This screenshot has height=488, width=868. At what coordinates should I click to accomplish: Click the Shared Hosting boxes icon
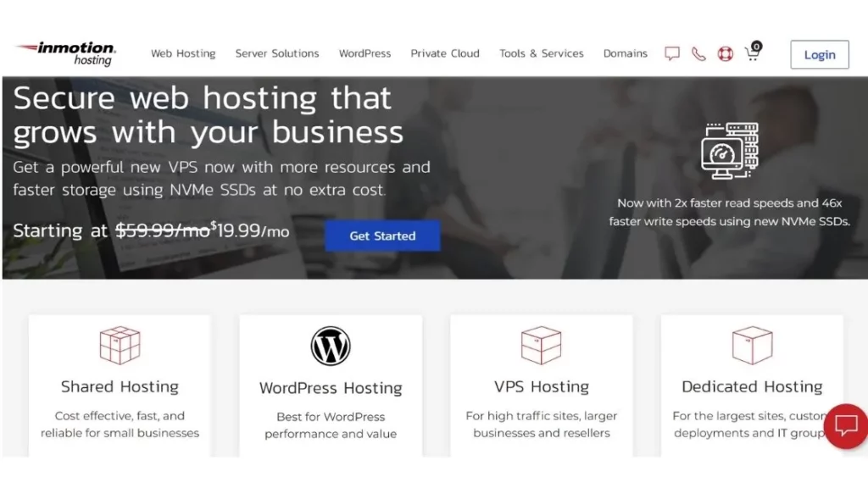[x=120, y=346]
